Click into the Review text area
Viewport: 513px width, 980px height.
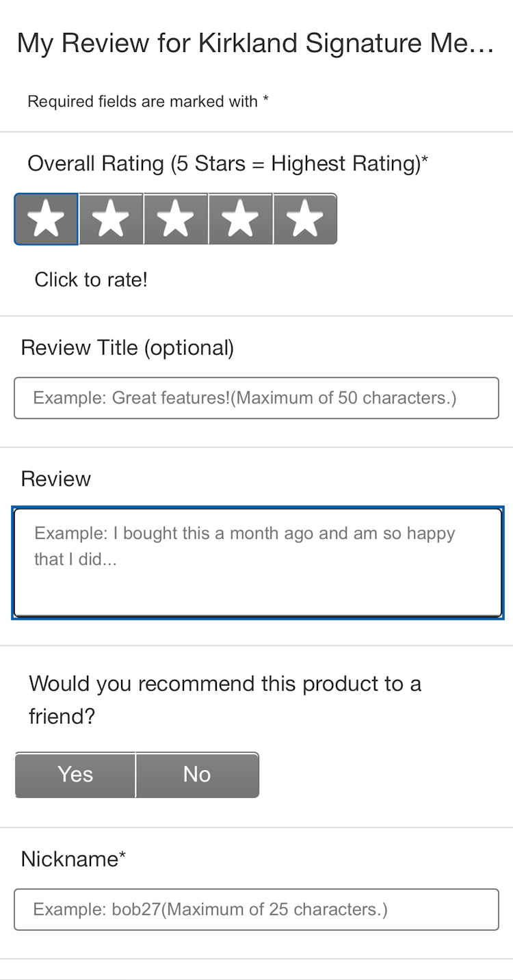[x=257, y=562]
